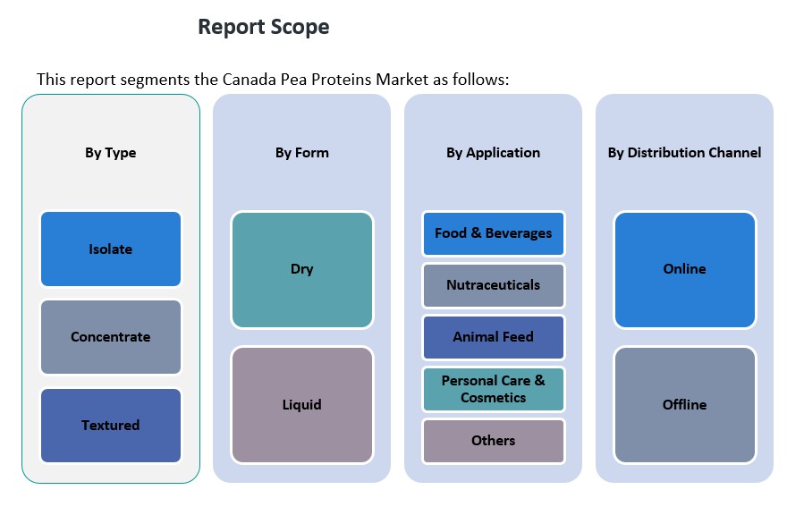Select the Concentrate segment box

[x=111, y=337]
